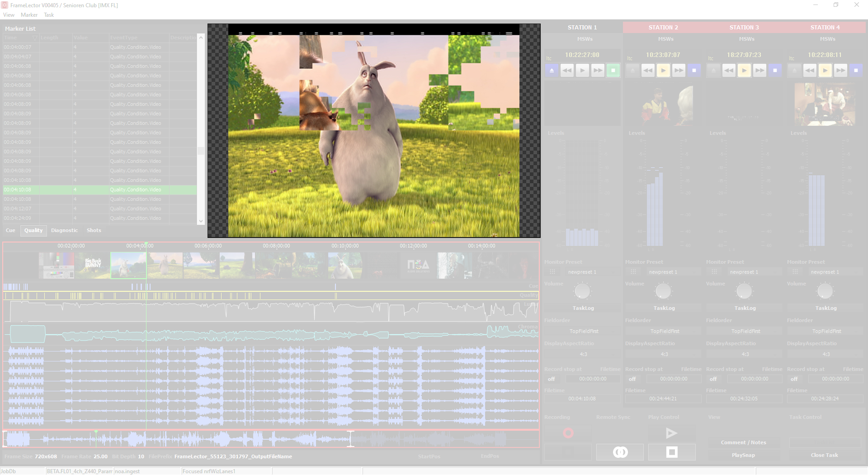The height and width of the screenshot is (475, 868).
Task: Click Station 2 rewind button
Action: point(648,71)
